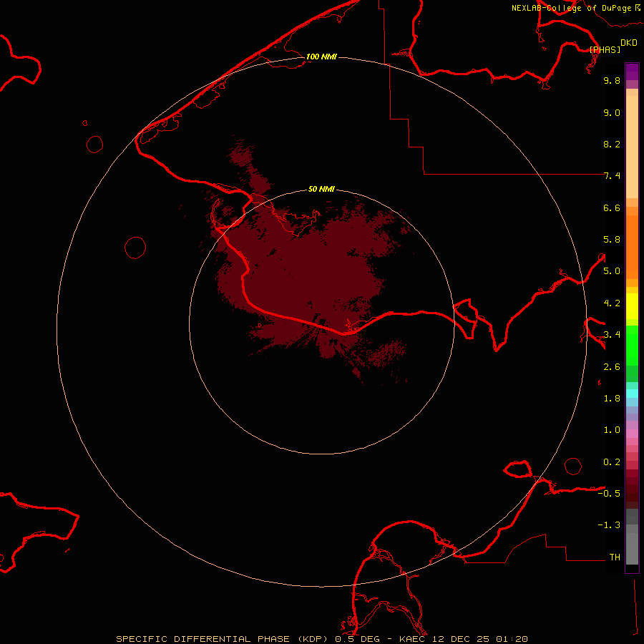Click the TH threshold label on the legend
Screen dimensions: 644x644
click(614, 557)
